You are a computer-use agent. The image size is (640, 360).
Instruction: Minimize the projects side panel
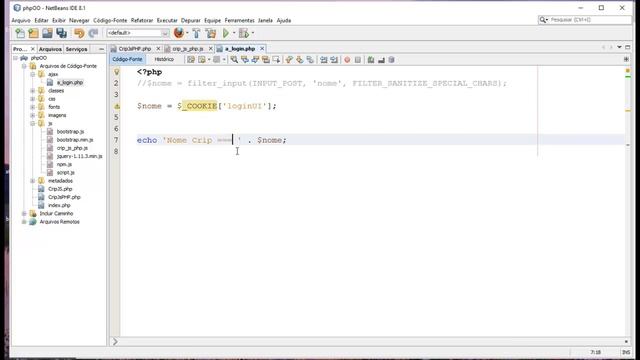[101, 49]
